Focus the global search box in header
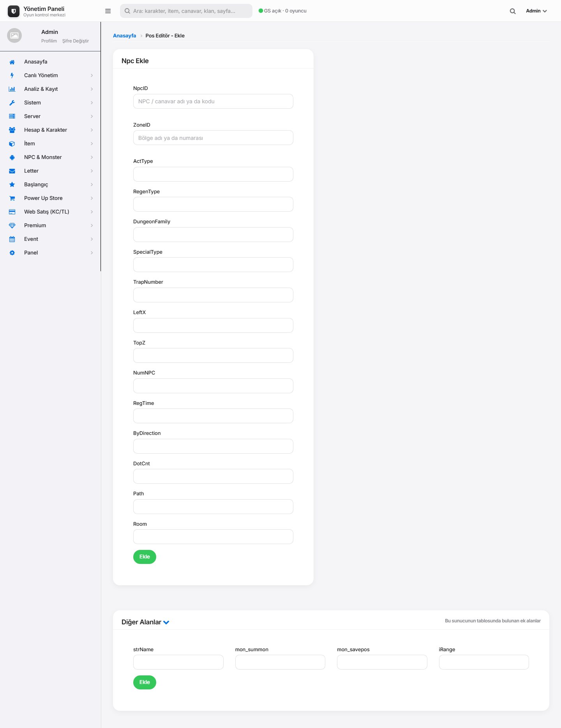Viewport: 561px width, 728px height. tap(186, 11)
